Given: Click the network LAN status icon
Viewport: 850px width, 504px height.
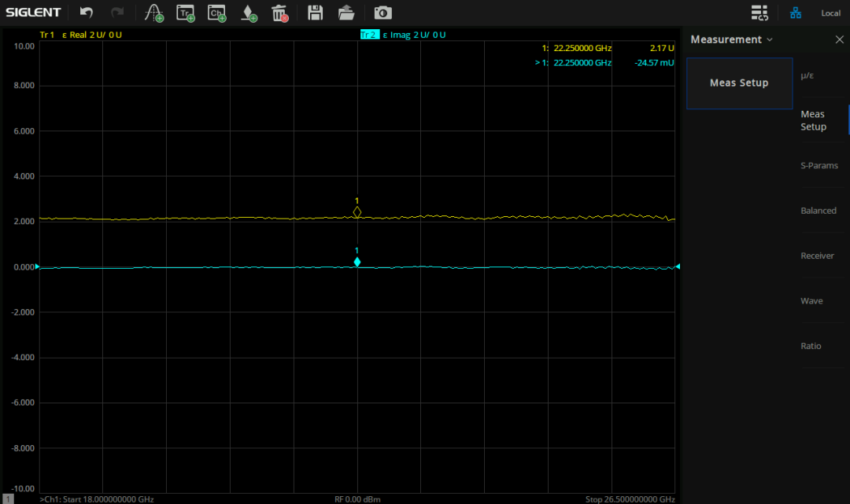Looking at the screenshot, I should [x=796, y=13].
